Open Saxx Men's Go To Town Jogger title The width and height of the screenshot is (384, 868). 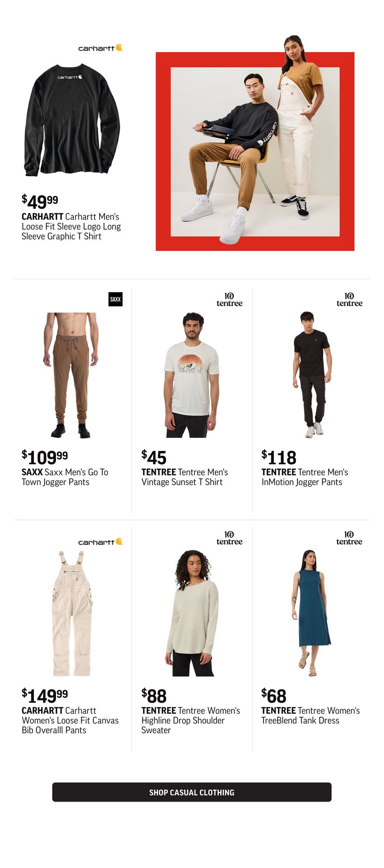65,477
